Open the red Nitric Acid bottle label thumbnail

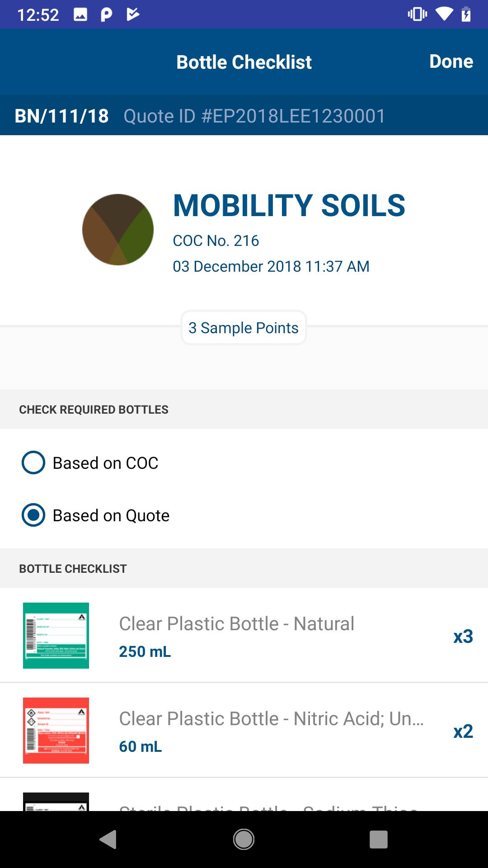click(56, 731)
